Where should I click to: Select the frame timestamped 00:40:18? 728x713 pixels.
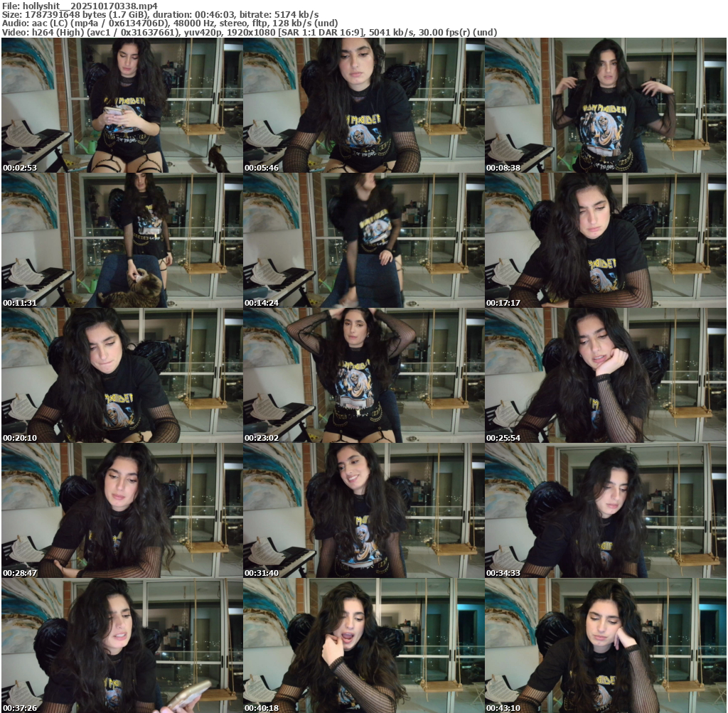363,645
